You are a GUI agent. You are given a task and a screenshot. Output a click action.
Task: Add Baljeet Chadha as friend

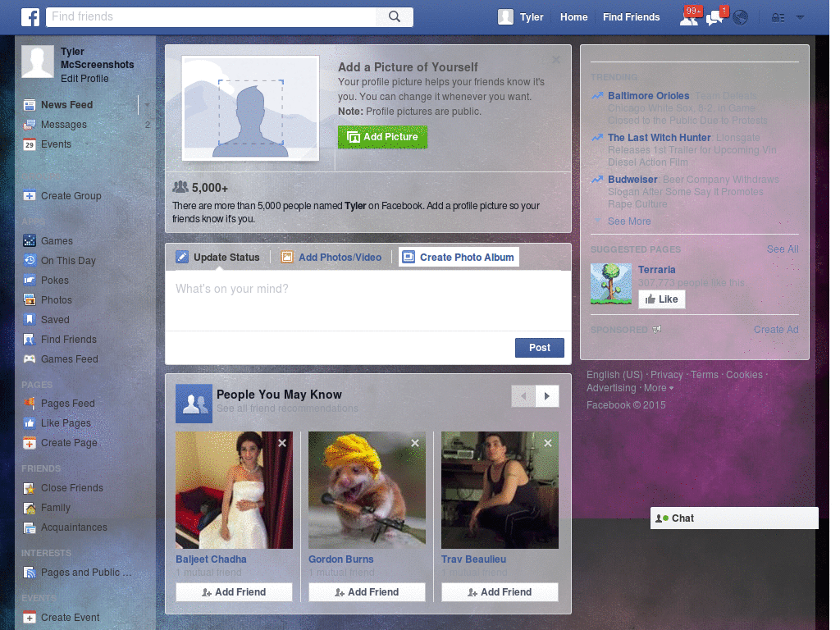[x=234, y=592]
